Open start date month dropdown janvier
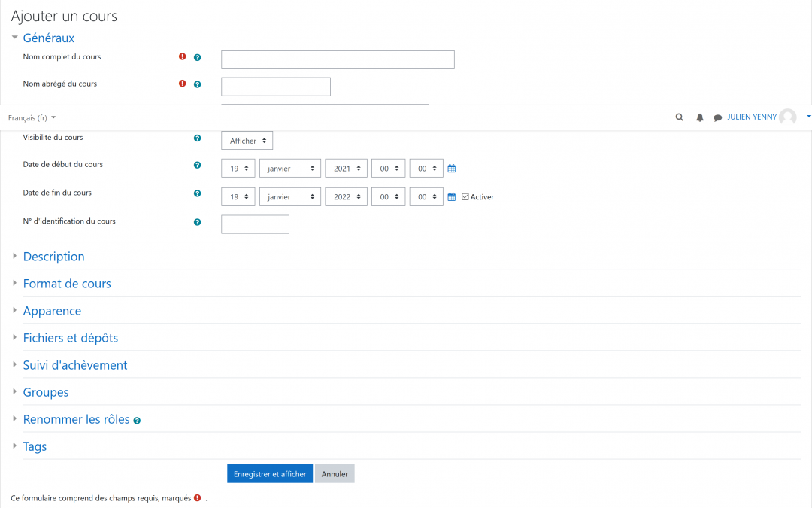 click(x=290, y=169)
